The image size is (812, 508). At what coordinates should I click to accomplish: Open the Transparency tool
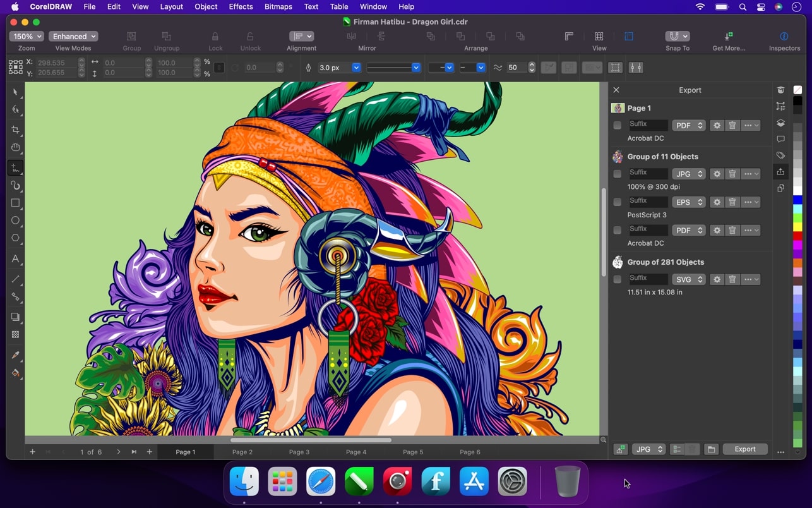point(16,334)
